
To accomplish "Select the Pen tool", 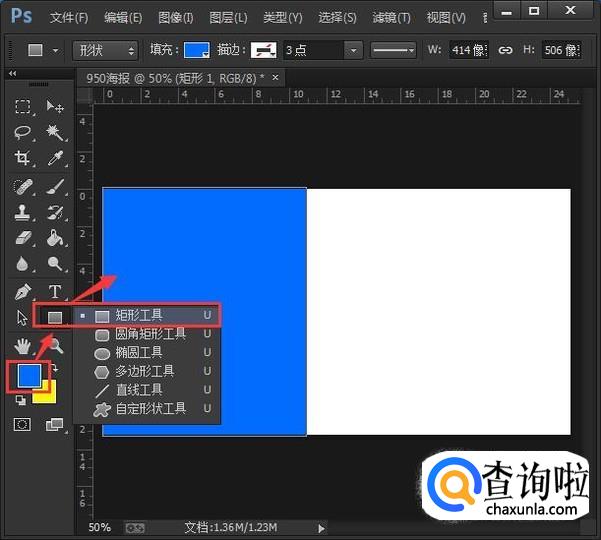I will coord(23,292).
